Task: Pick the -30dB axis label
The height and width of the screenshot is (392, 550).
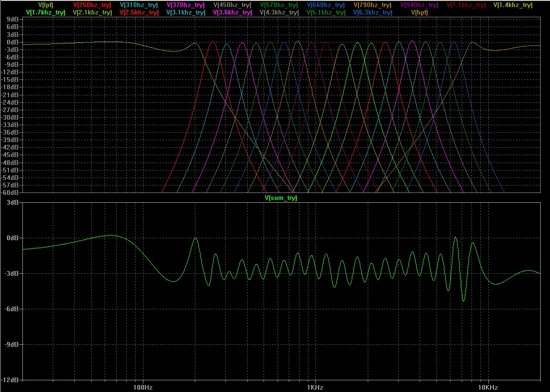Action: tap(11, 117)
